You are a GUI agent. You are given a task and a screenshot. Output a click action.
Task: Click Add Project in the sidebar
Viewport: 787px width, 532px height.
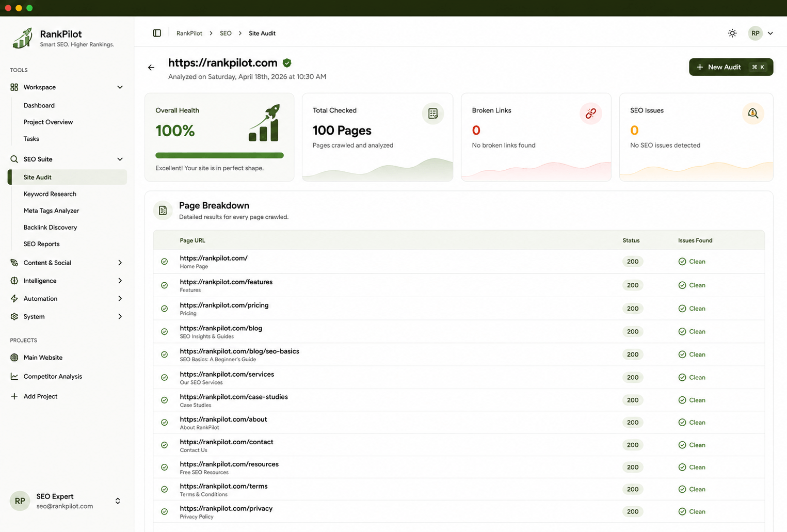(x=40, y=396)
